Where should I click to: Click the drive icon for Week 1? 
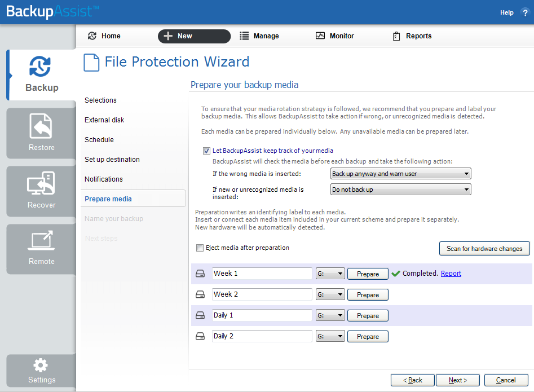pos(200,274)
